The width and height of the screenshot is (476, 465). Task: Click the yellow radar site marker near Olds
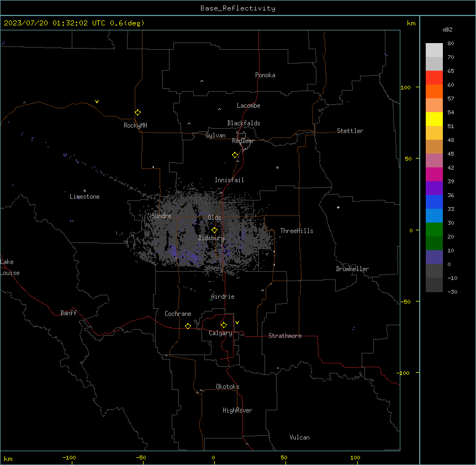tap(214, 230)
